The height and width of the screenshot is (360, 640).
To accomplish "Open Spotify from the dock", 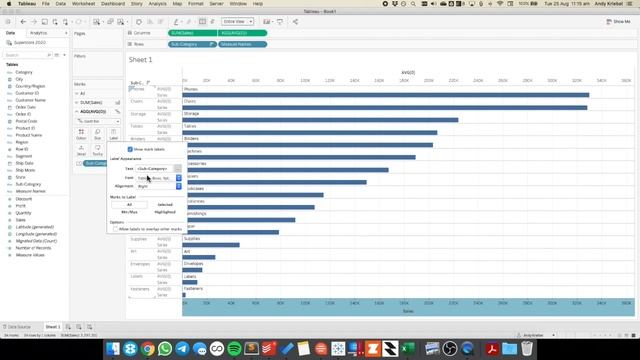I will tap(234, 349).
